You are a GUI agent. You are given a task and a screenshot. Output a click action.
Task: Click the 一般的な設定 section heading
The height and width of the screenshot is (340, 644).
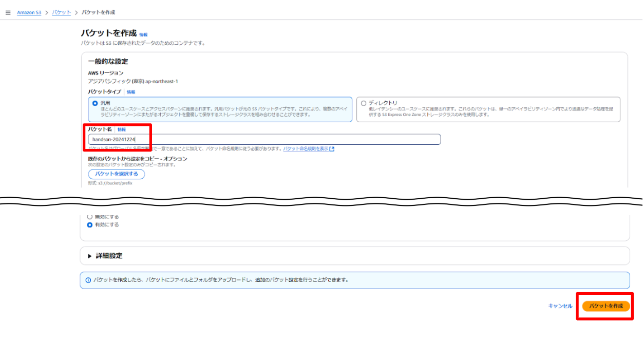pyautogui.click(x=108, y=62)
